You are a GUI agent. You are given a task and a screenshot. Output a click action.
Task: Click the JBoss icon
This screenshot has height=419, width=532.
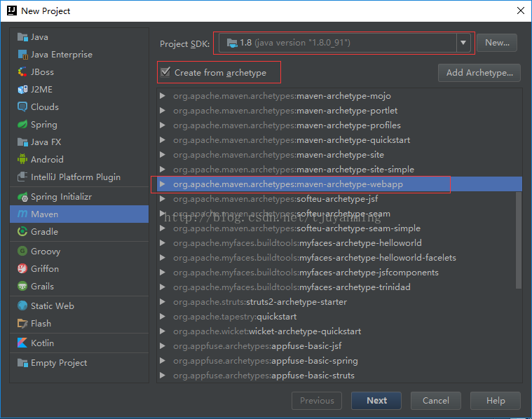click(22, 72)
